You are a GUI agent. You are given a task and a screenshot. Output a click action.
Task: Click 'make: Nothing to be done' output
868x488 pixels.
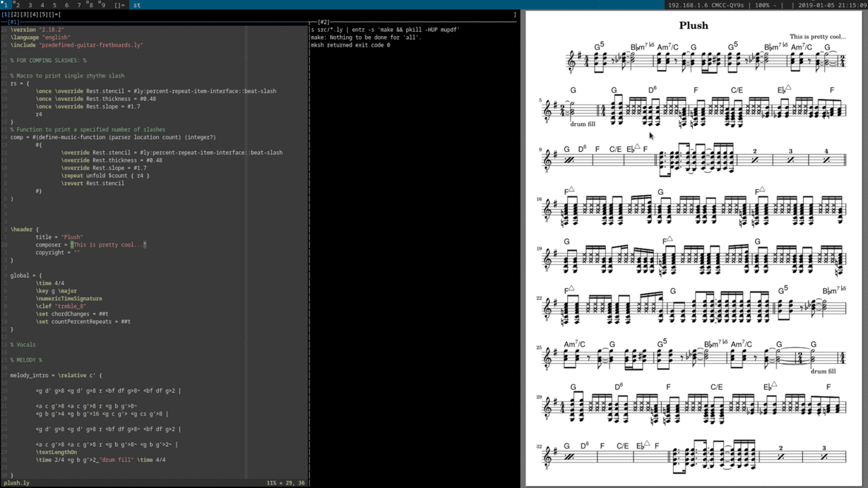tap(366, 37)
